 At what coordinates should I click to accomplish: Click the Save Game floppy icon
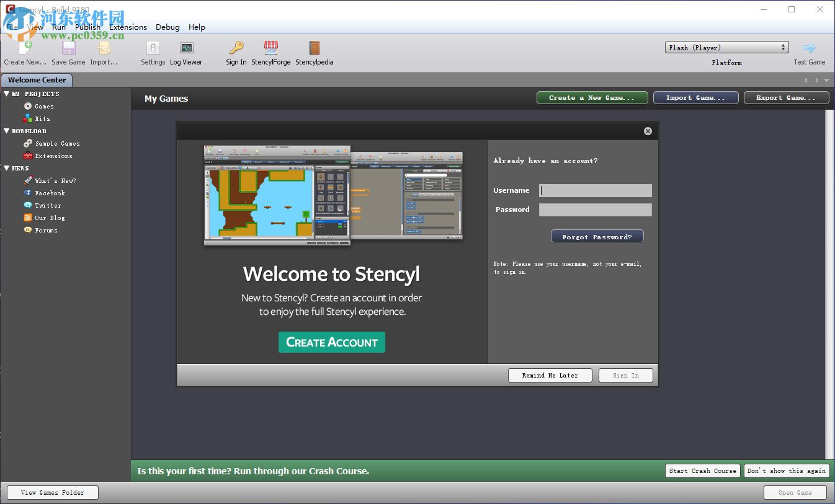(68, 48)
